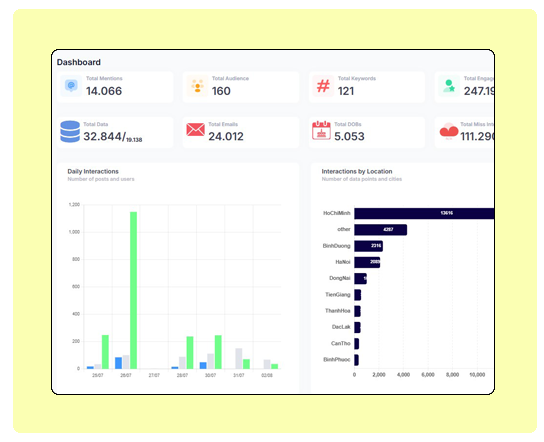
Task: Click the green bar for 28/07
Action: pyautogui.click(x=190, y=352)
